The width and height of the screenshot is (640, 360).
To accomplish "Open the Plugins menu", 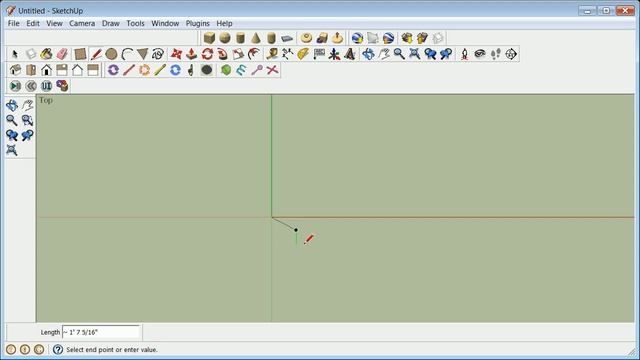I will click(x=198, y=23).
